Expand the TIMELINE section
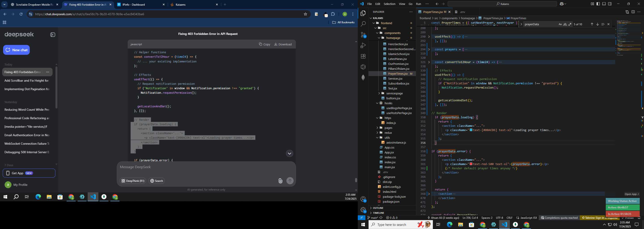644x229 pixels. (x=379, y=213)
